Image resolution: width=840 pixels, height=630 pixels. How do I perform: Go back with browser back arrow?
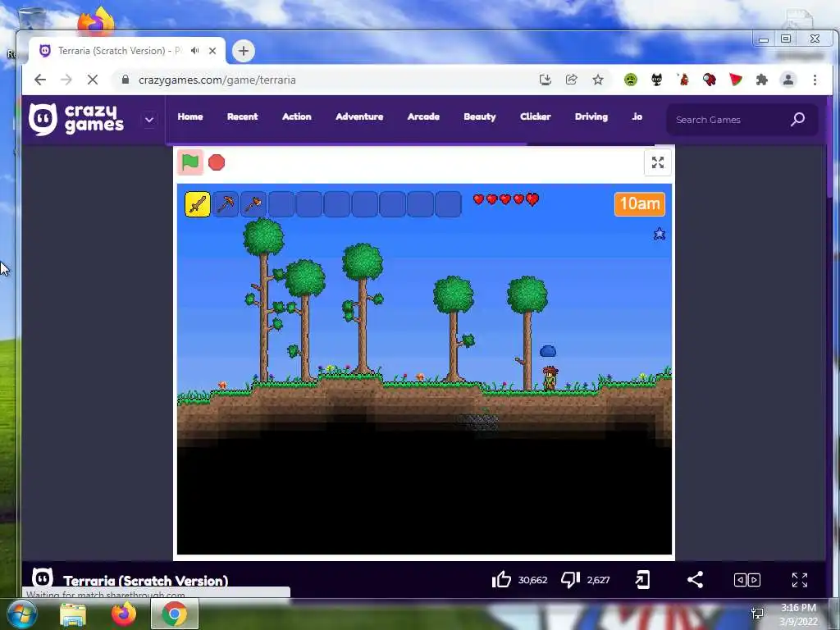(x=40, y=80)
